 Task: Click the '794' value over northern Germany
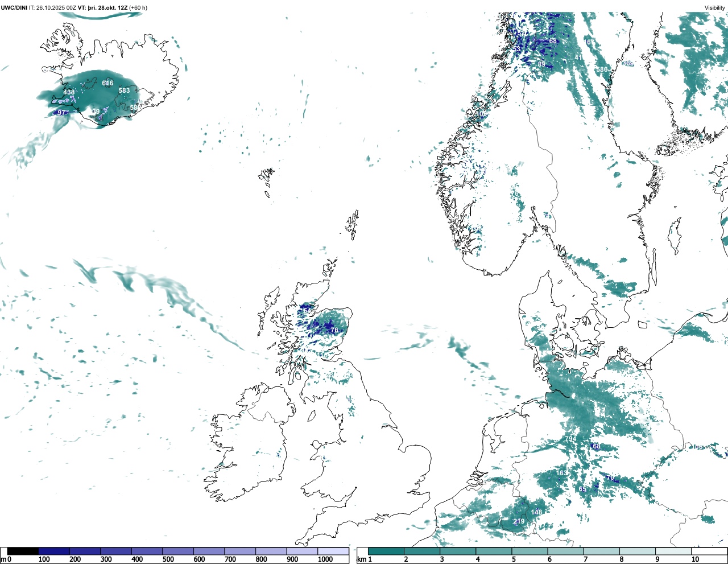tap(570, 439)
